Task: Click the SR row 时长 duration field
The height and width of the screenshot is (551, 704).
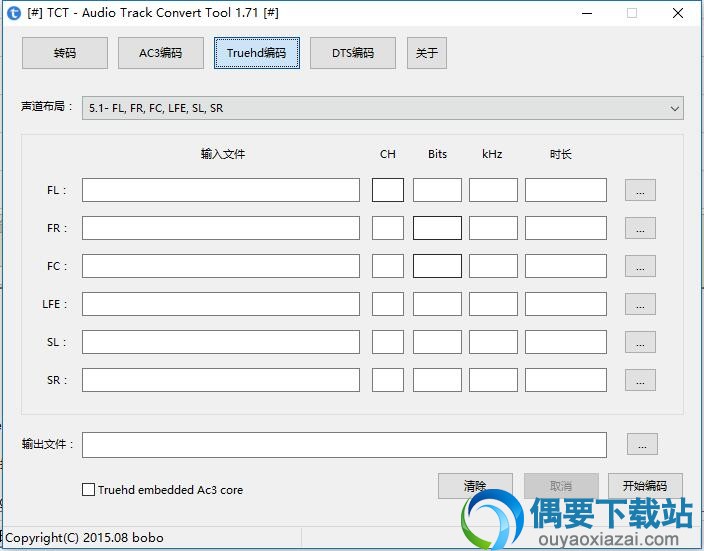Action: [566, 380]
